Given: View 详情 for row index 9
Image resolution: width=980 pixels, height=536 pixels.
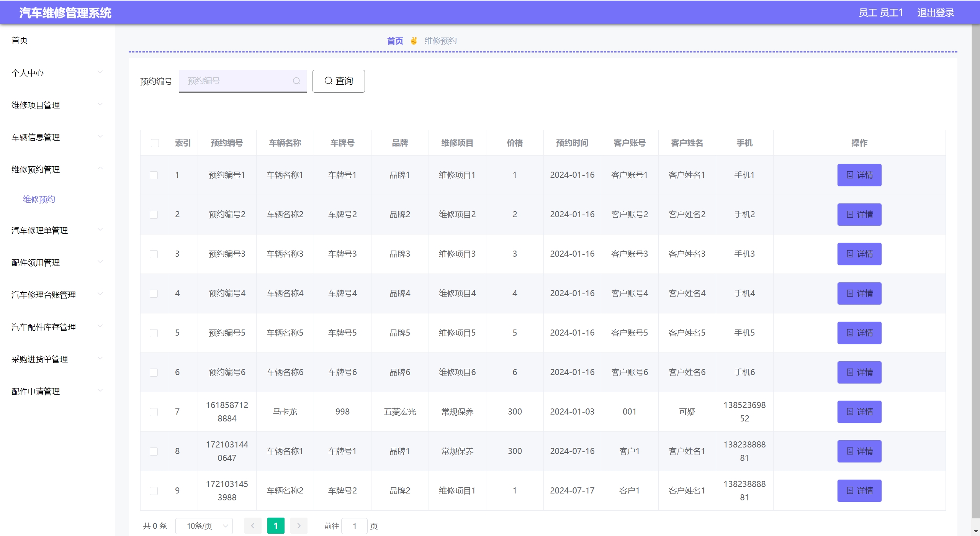Looking at the screenshot, I should click(x=859, y=491).
